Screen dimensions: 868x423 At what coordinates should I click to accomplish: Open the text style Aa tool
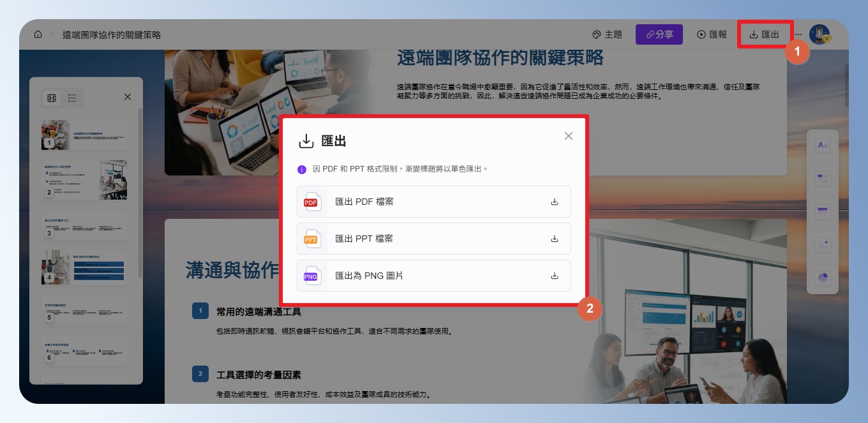(822, 145)
